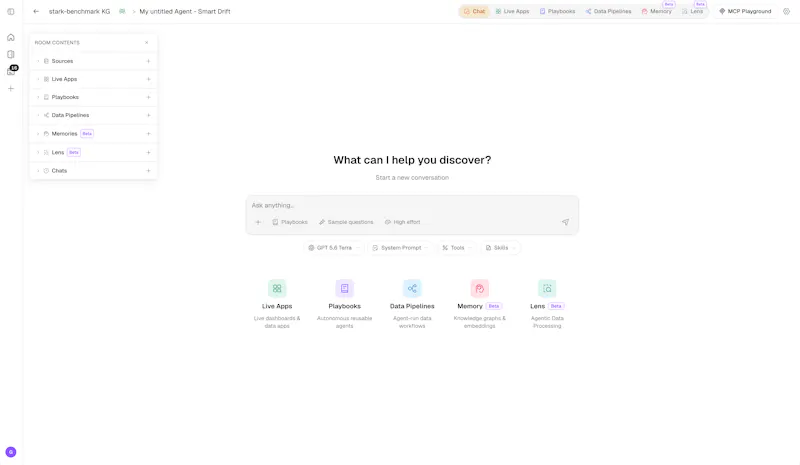
Task: Add a new Lens with plus icon
Action: click(148, 153)
